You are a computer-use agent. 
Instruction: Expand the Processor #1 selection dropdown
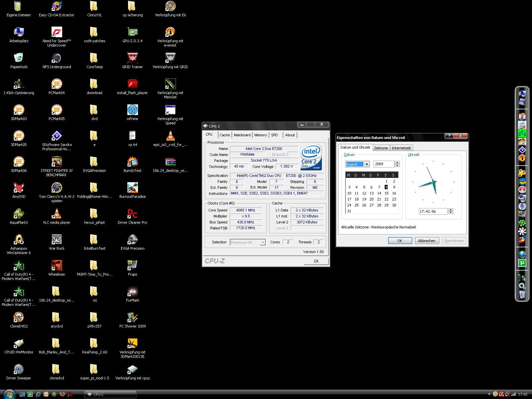point(263,242)
